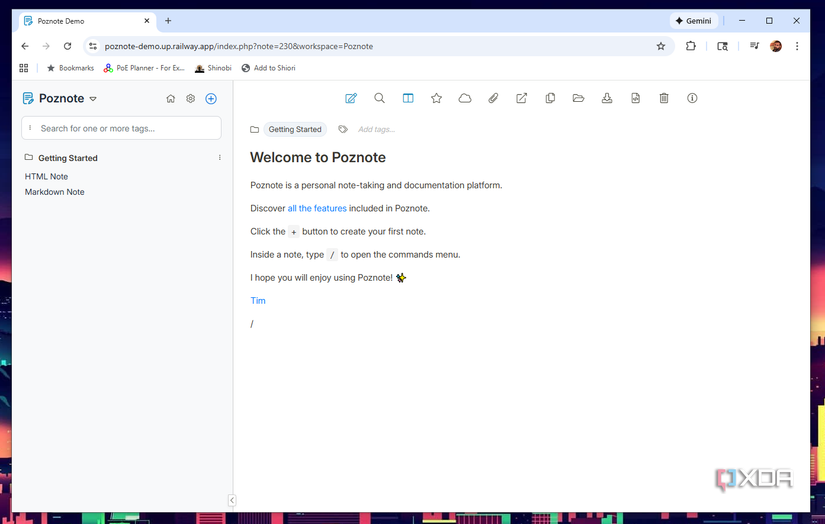Open the Chrome profile avatar
The image size is (825, 524).
[x=776, y=46]
